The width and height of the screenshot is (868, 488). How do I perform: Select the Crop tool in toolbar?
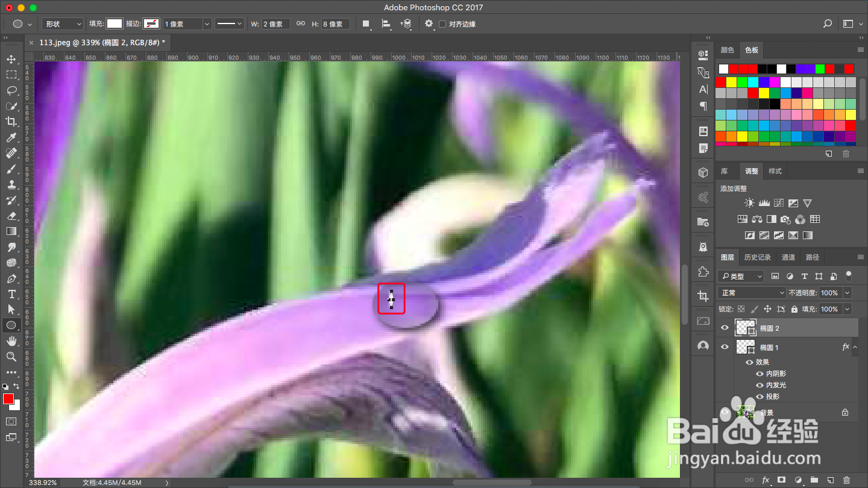coord(11,122)
